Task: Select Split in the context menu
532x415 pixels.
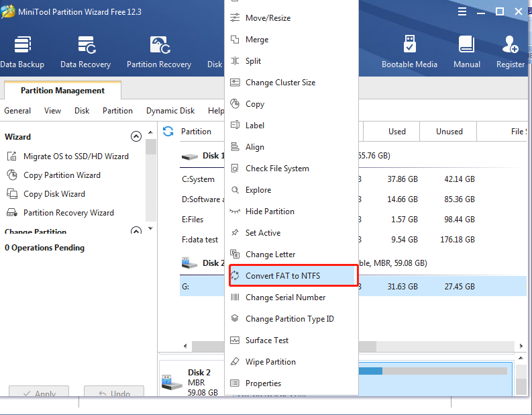Action: tap(291, 61)
